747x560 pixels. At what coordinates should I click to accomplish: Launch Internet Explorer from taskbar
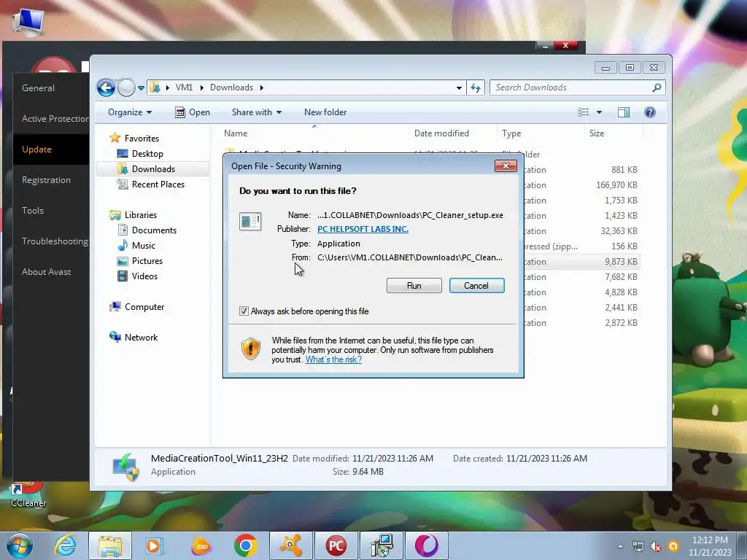(65, 545)
